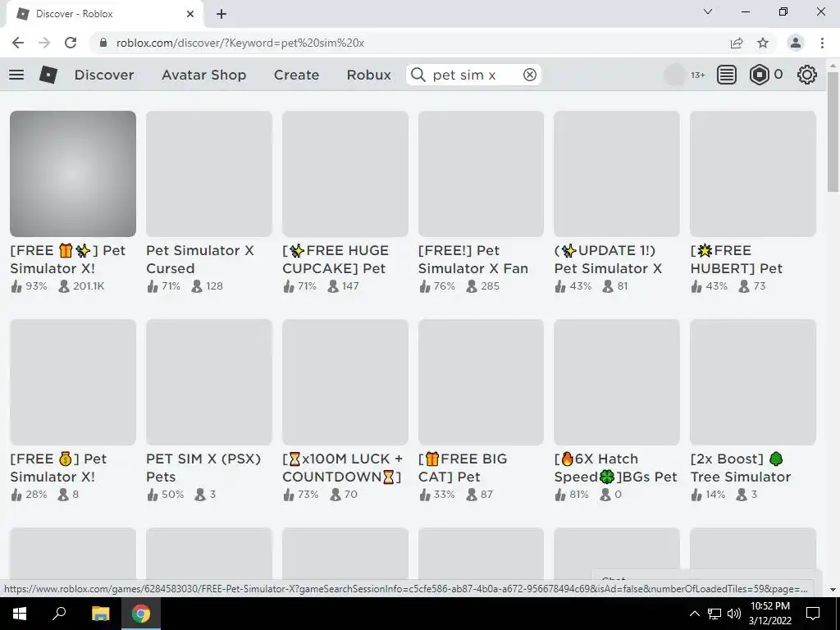Open '[6X Hatch Speed]BGs Pet' link
Viewport: 840px width, 630px height.
coord(615,468)
